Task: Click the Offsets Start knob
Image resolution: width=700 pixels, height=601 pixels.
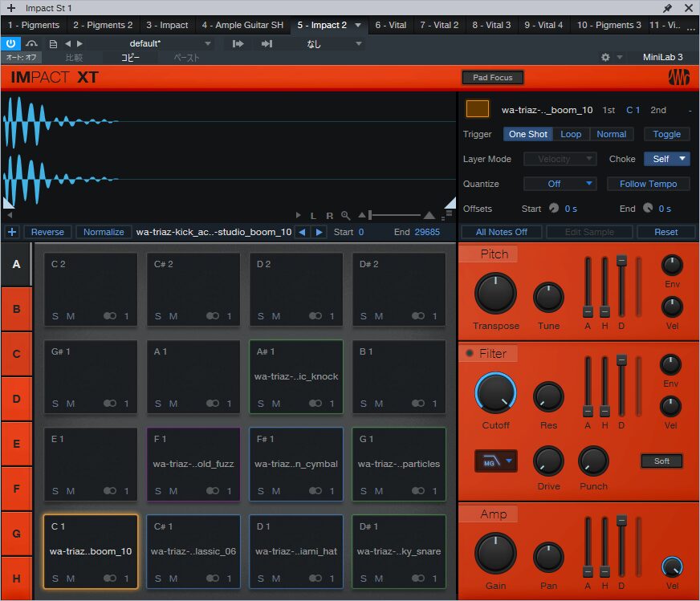Action: click(x=554, y=208)
